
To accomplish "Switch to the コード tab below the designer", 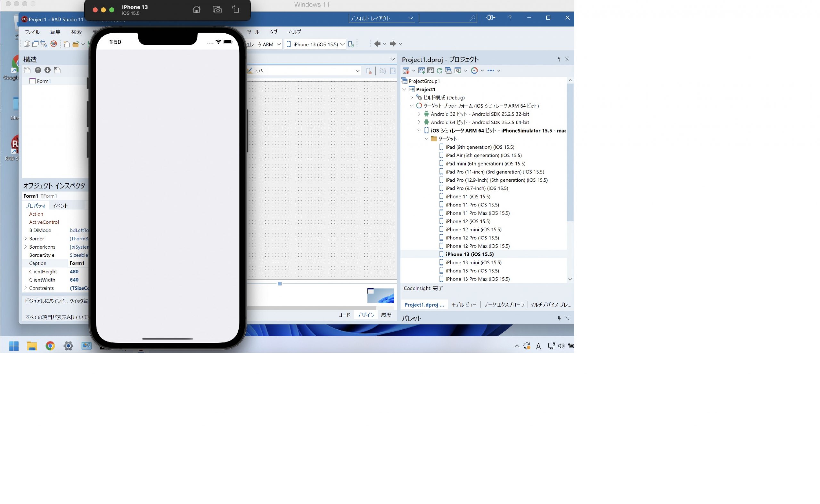I will tap(344, 315).
